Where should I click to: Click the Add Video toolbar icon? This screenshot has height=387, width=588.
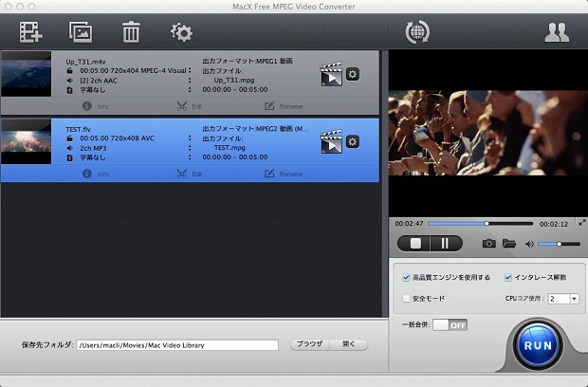click(30, 32)
